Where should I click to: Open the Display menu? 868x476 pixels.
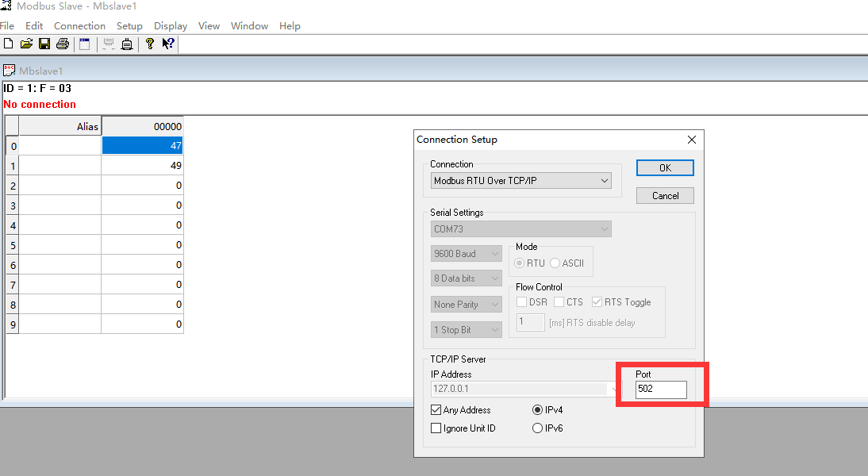171,25
